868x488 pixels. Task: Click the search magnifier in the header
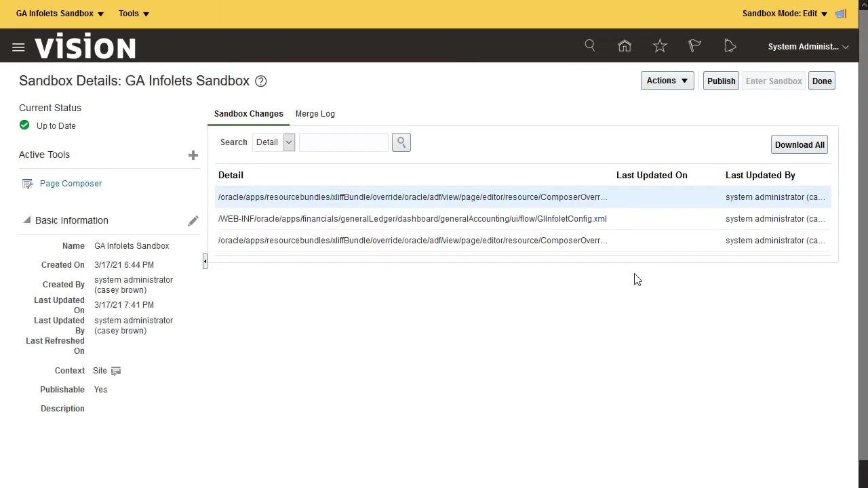(590, 45)
